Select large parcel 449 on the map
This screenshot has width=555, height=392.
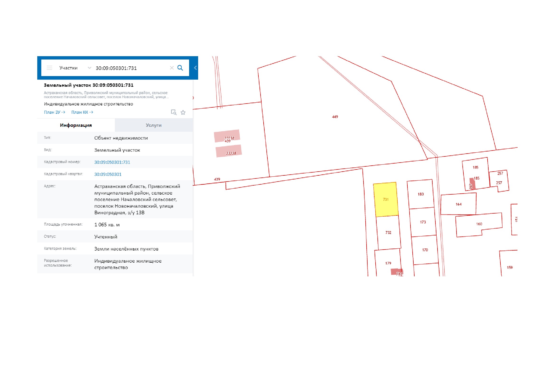coord(335,117)
